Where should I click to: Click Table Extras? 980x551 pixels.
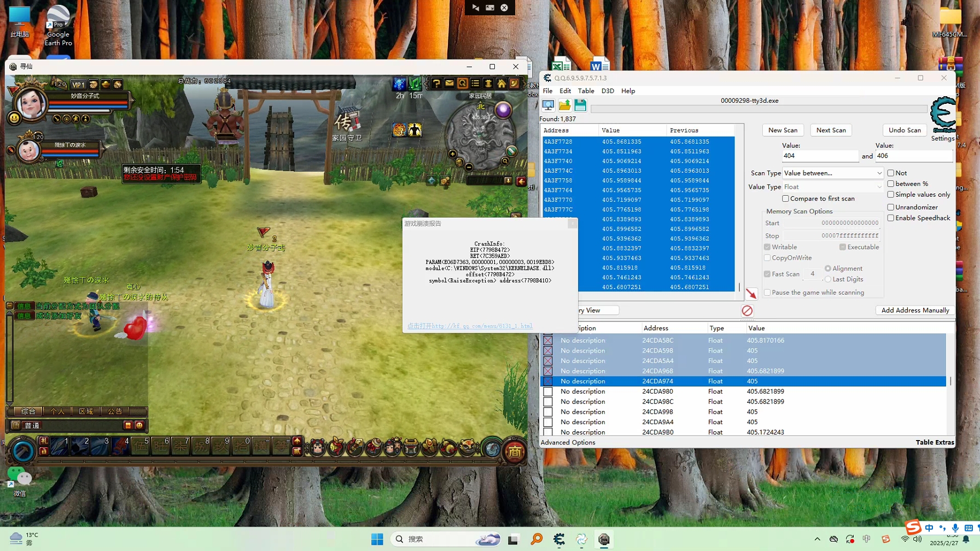(x=935, y=442)
